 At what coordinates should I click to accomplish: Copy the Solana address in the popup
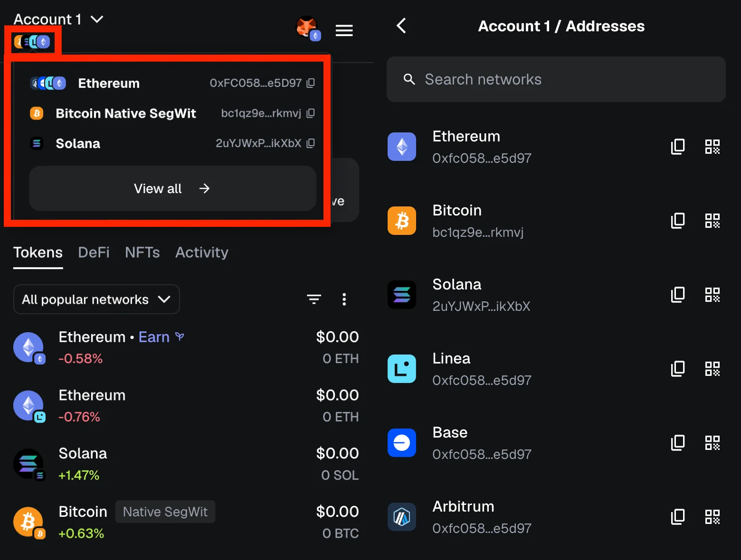click(x=310, y=143)
